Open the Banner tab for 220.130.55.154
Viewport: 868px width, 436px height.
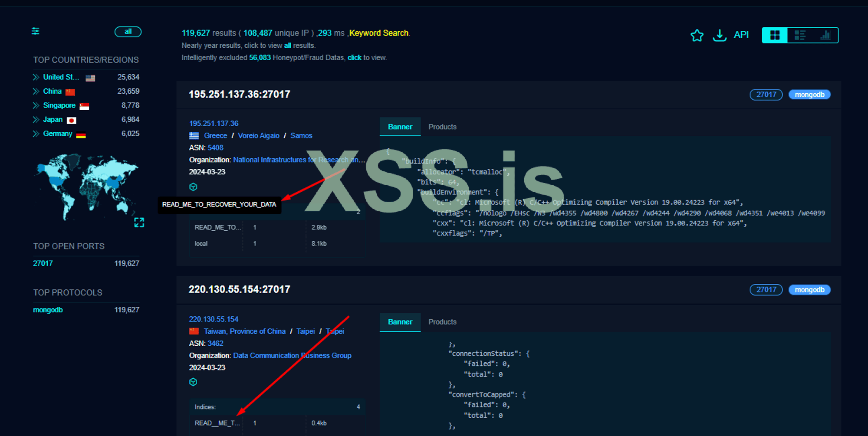(400, 322)
